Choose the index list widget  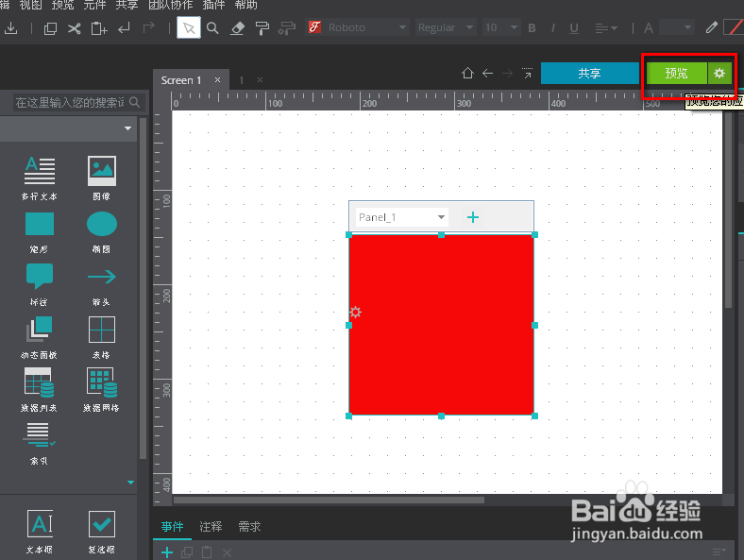[39, 435]
